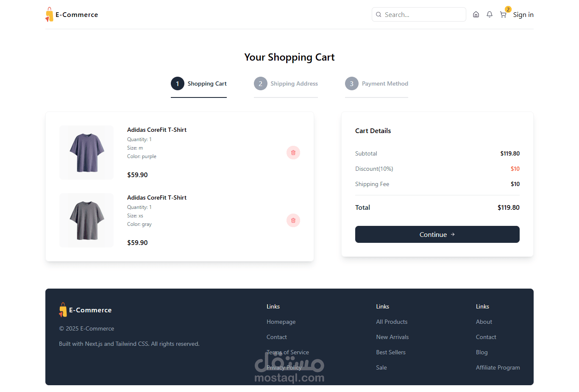Click the E-Commerce logo in header
This screenshot has height=392, width=579.
72,14
